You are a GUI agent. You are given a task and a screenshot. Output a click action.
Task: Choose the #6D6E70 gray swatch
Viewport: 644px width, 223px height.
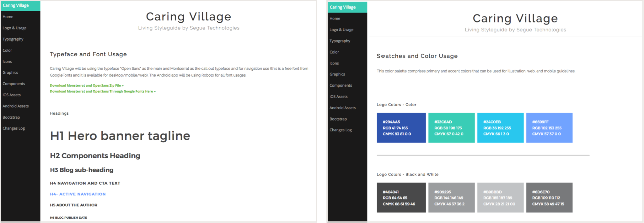(549, 198)
